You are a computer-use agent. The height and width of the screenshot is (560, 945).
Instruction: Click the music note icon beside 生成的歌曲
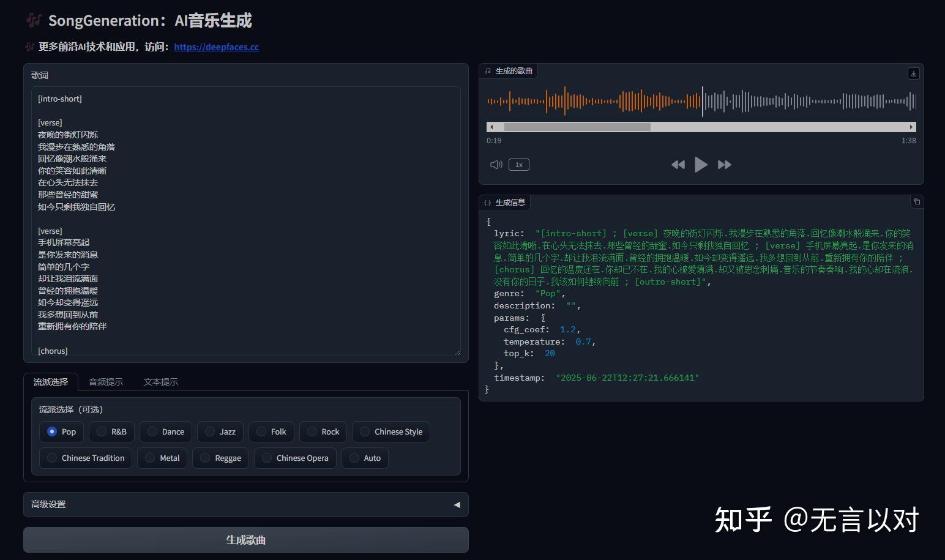(488, 70)
